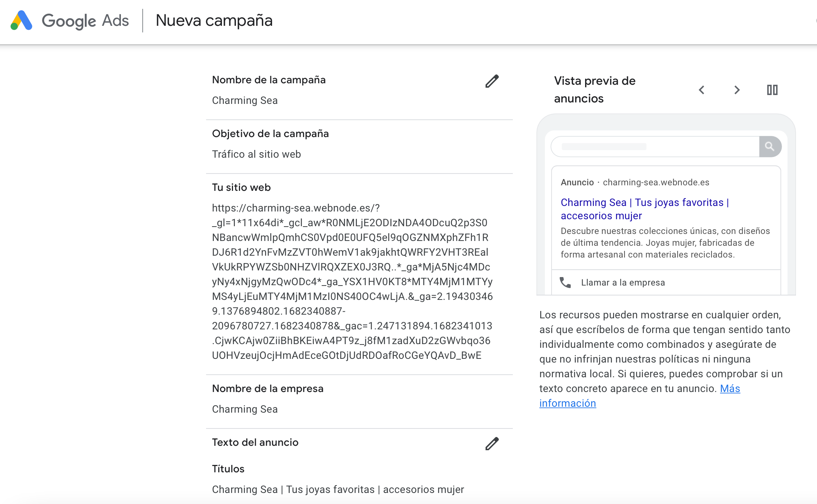This screenshot has width=817, height=504.
Task: Click the preview search bar field
Action: tap(655, 147)
